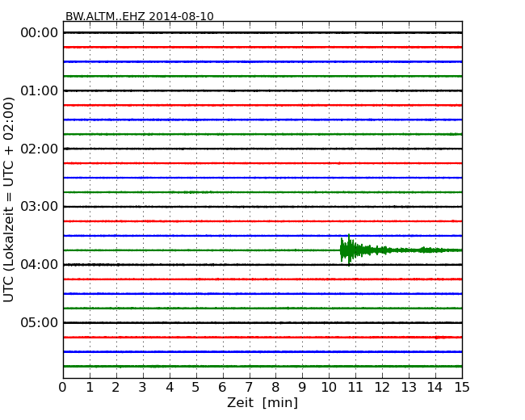Click the x-axis tick label 0

pos(63,387)
